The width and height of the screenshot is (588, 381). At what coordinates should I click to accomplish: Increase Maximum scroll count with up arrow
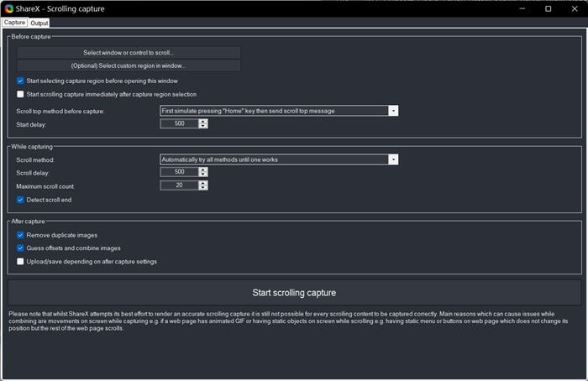pos(203,183)
